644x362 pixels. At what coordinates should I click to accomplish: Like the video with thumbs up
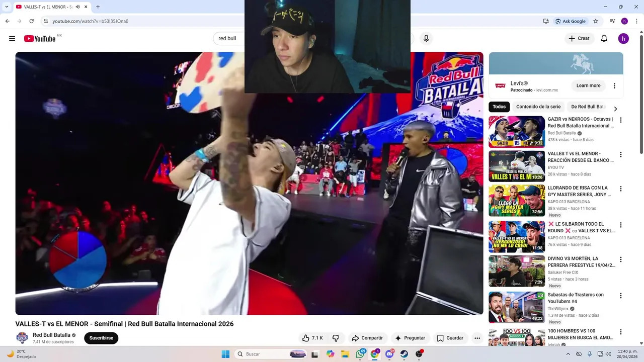[312, 338]
